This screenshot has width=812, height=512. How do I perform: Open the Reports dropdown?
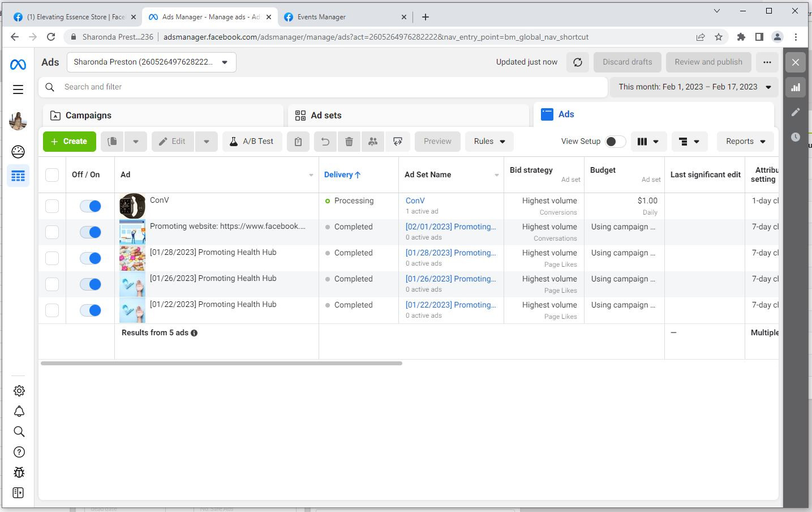(x=745, y=142)
